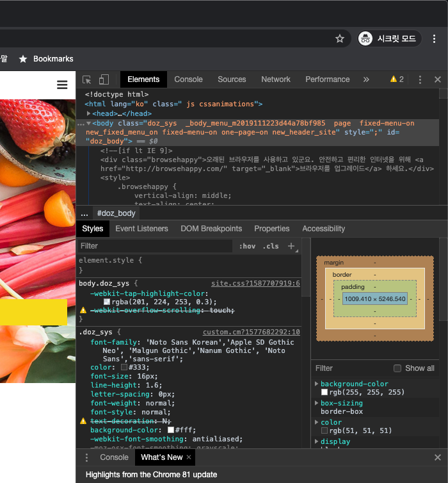Open the drawer three-dot menu
Viewport: 448px width, 483px height.
click(87, 457)
